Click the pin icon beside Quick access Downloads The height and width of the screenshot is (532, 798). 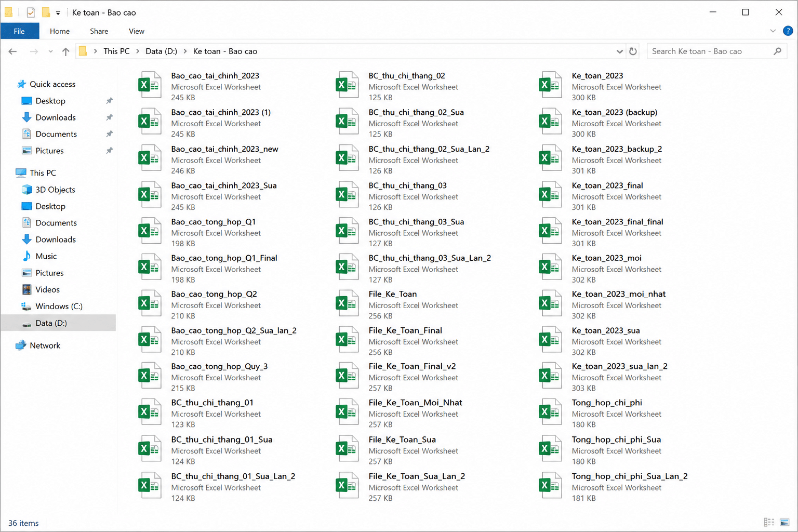click(109, 117)
